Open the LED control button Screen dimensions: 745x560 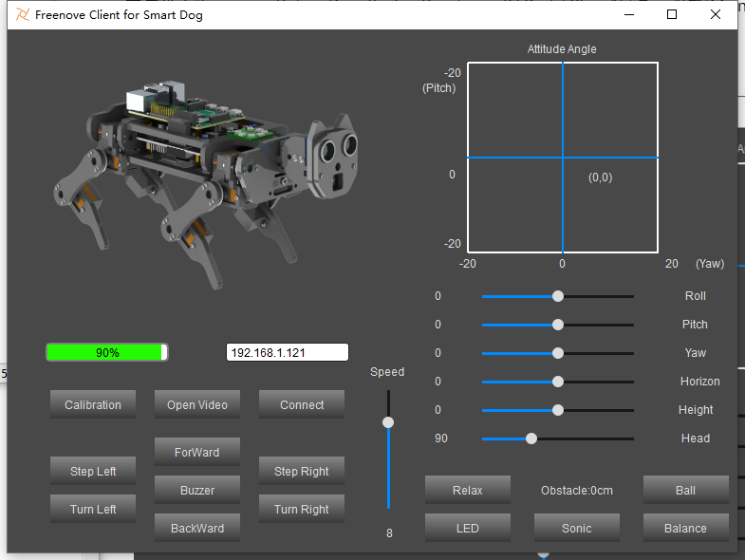tap(468, 528)
